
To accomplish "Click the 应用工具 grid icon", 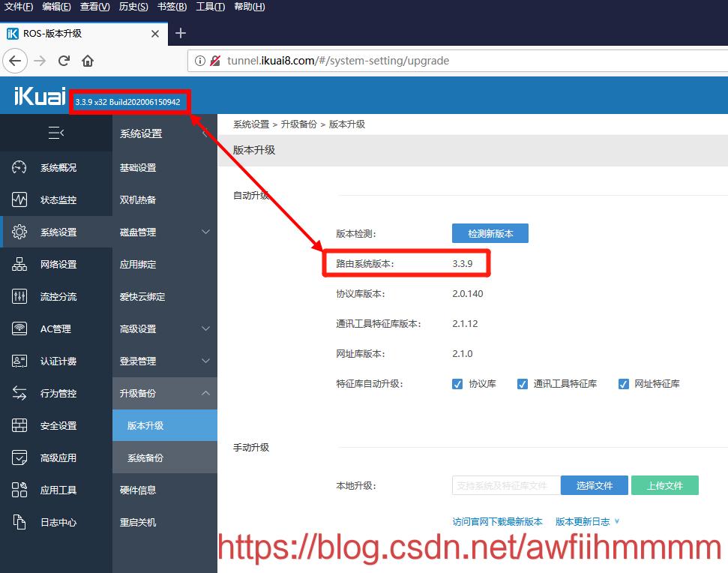I will tap(19, 490).
